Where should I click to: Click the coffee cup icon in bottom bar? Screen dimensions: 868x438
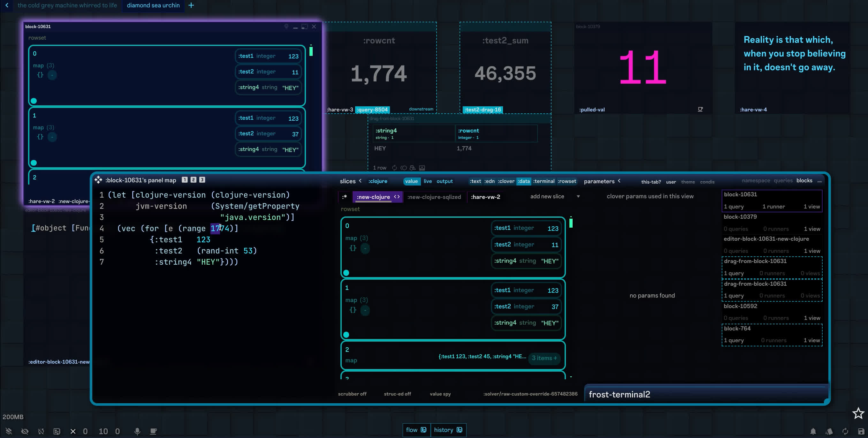(153, 431)
